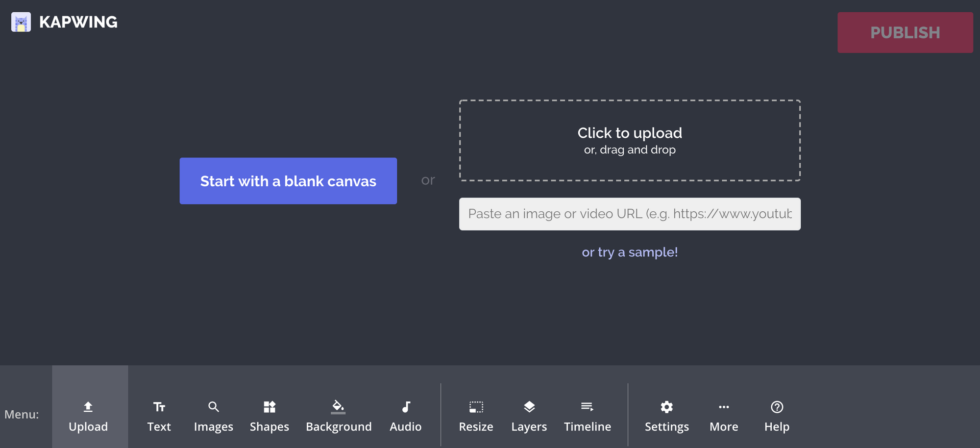The width and height of the screenshot is (980, 448).
Task: Click the Kapwing cat logo icon
Action: [x=21, y=22]
